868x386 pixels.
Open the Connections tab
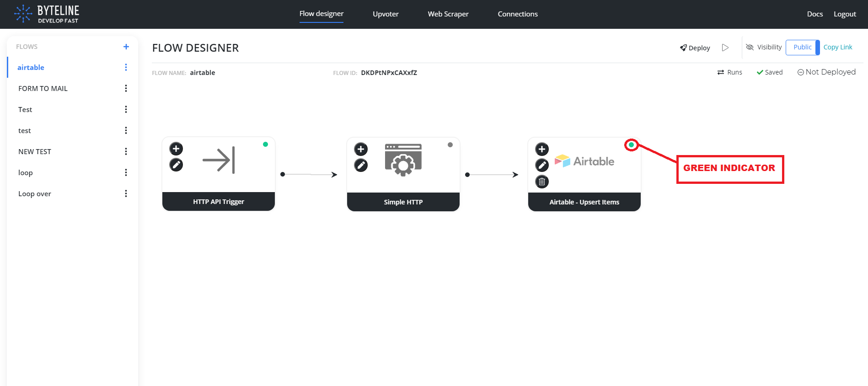tap(518, 14)
